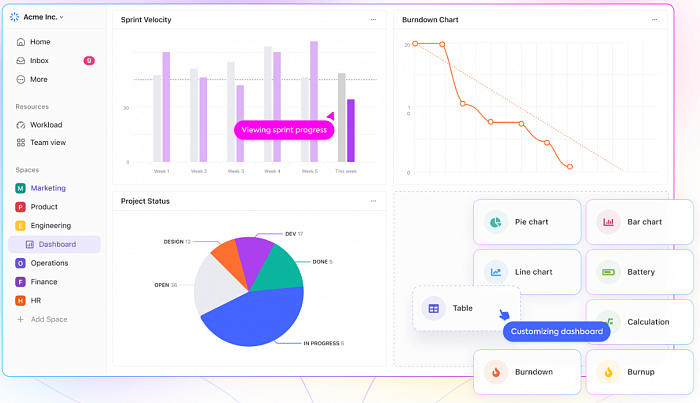This screenshot has width=700, height=403.
Task: Click the This week purple bar
Action: [351, 130]
